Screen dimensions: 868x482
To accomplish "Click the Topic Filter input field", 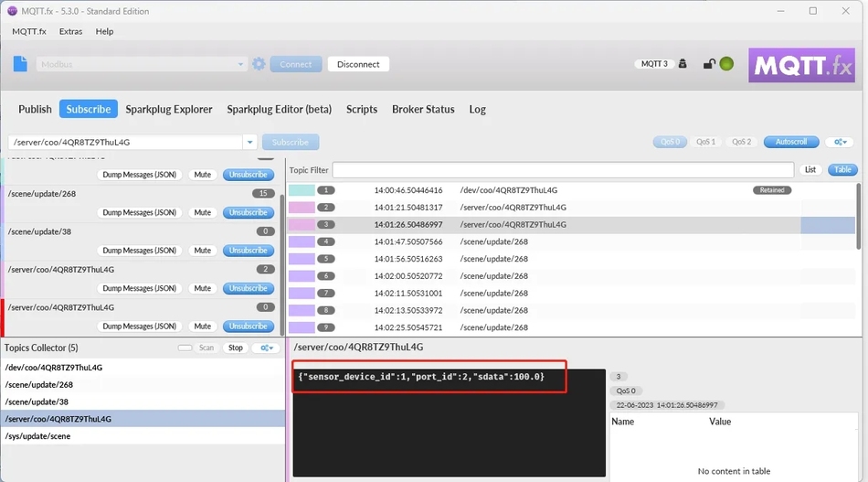I will 563,170.
